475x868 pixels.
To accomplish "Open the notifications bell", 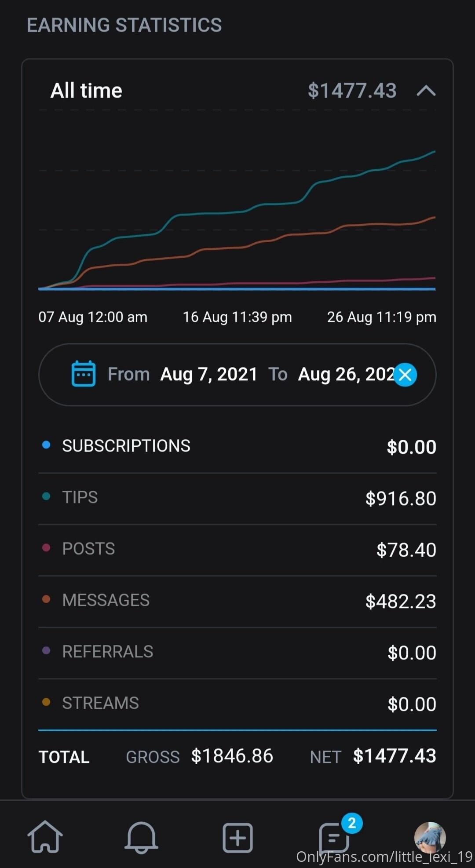I will click(141, 838).
